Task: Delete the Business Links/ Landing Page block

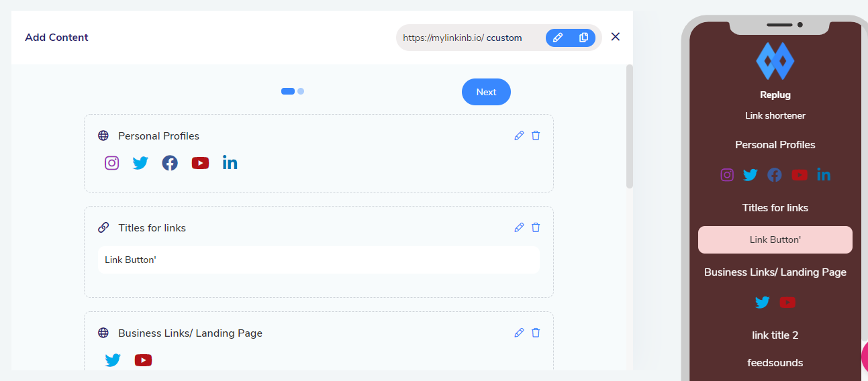Action: coord(536,333)
